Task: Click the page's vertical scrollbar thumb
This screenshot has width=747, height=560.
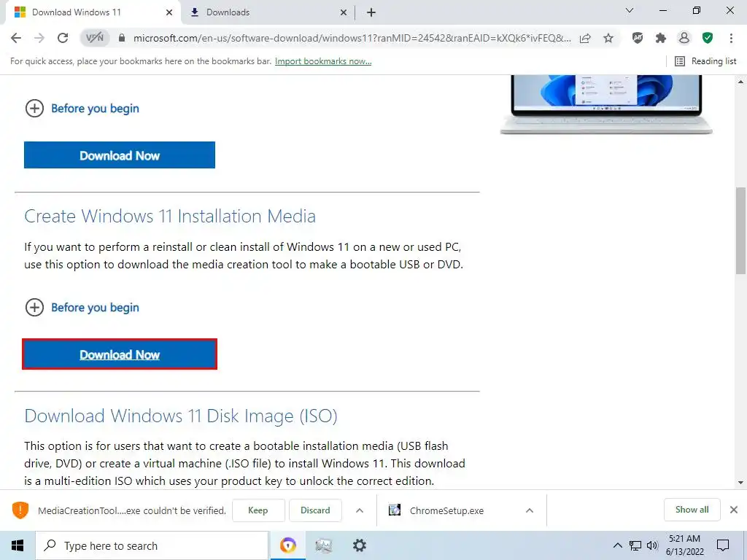Action: click(740, 231)
